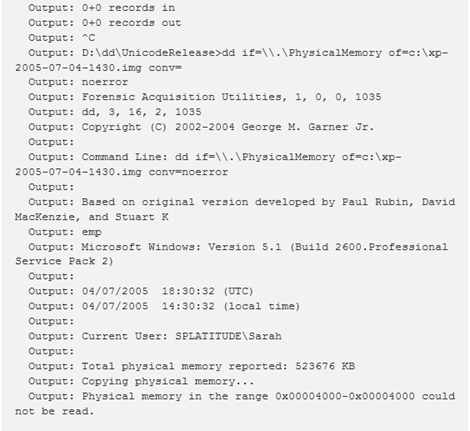
Task: Click the 'Forensic Acquisition Utilities' version line
Action: [x=205, y=97]
